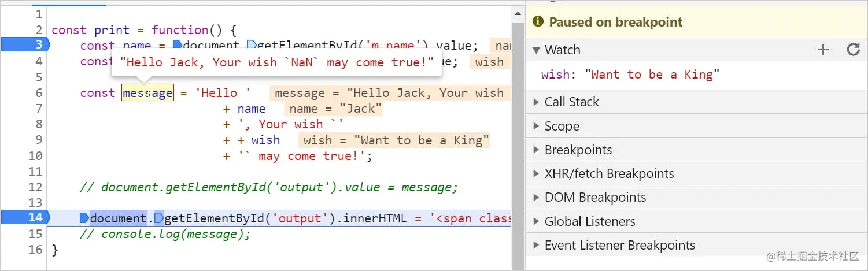
Task: Toggle the breakpoint on line 3
Action: [24, 45]
